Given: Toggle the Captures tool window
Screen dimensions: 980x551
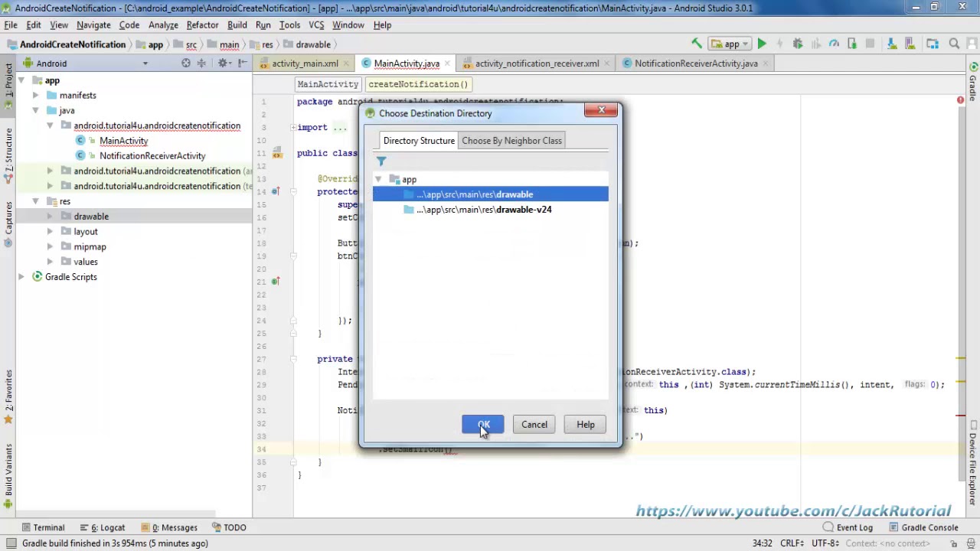Looking at the screenshot, I should pos(8,224).
